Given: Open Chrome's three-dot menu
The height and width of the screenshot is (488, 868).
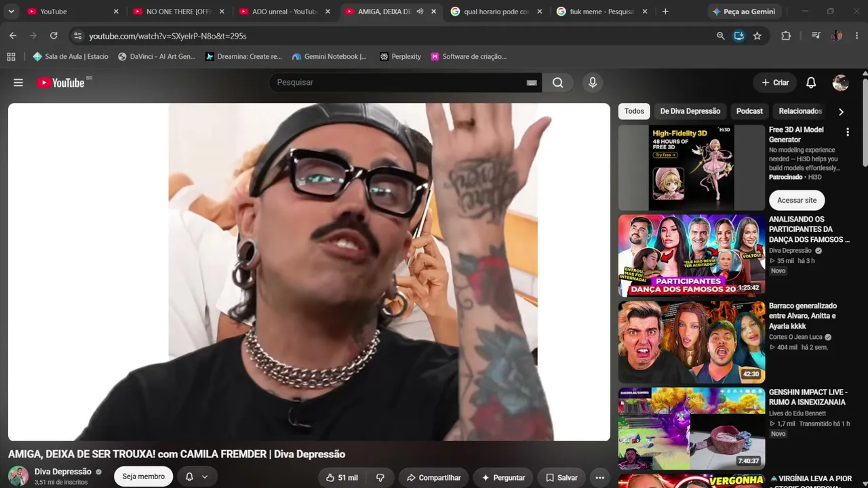Looking at the screenshot, I should tap(857, 36).
